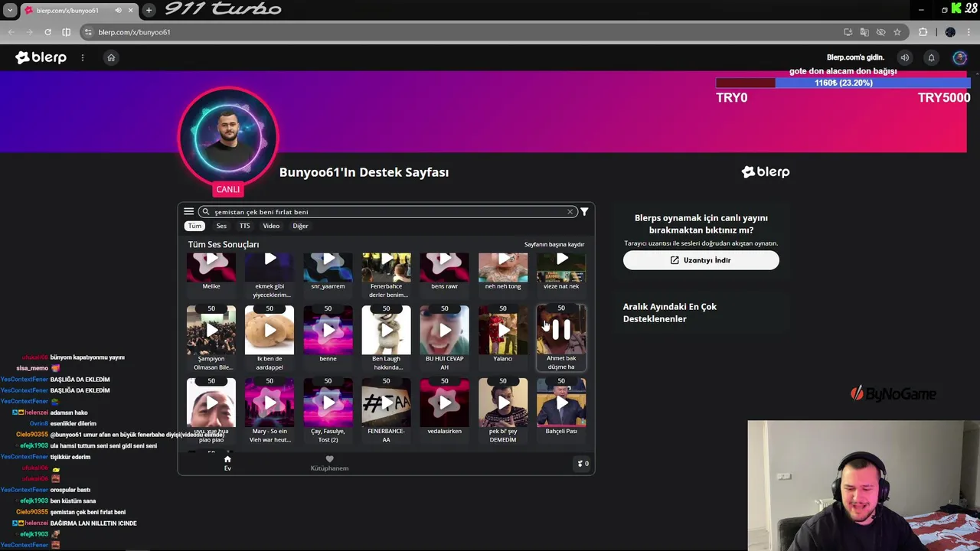Viewport: 980px width, 551px height.
Task: Open Chrome three-dot menu
Action: [x=969, y=32]
